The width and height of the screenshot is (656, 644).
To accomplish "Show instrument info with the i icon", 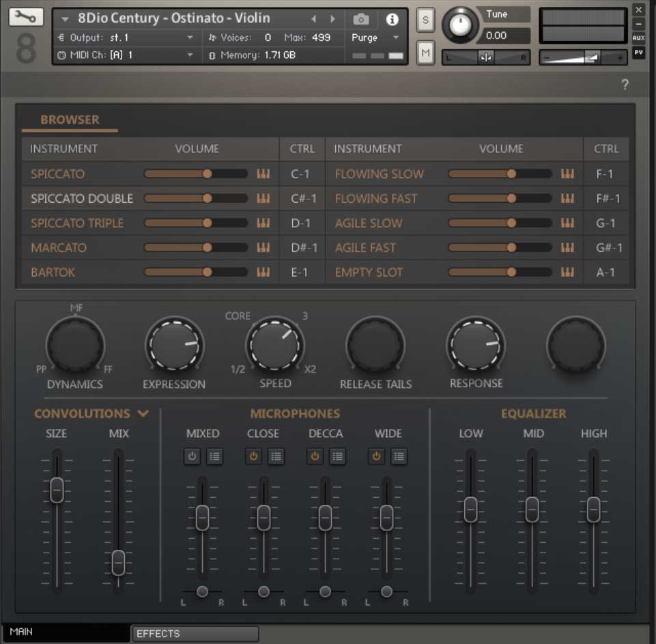I will pos(392,19).
